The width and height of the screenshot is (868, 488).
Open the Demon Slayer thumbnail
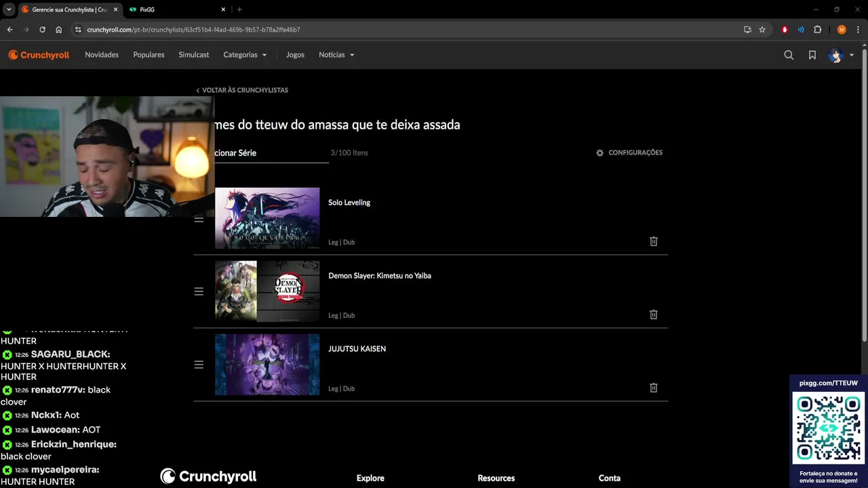pos(267,291)
